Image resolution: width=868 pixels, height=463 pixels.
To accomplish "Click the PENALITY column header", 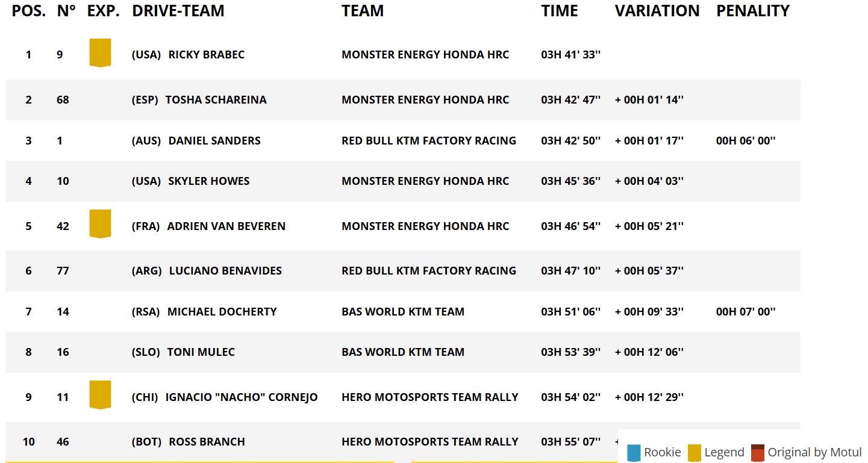I will coord(752,11).
